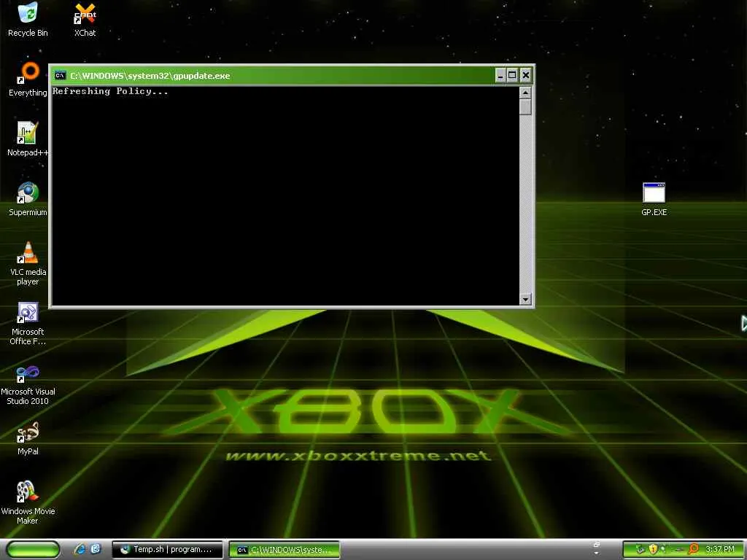This screenshot has width=747, height=560.
Task: Click the taskbar toolbar window icon
Action: tap(597, 545)
